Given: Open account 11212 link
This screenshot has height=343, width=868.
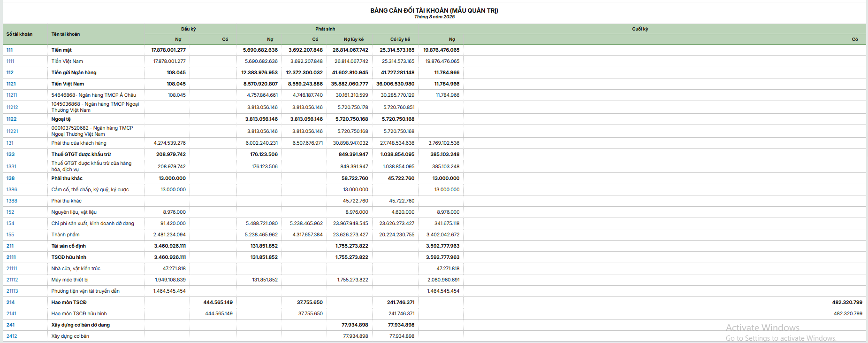Looking at the screenshot, I should coord(12,108).
